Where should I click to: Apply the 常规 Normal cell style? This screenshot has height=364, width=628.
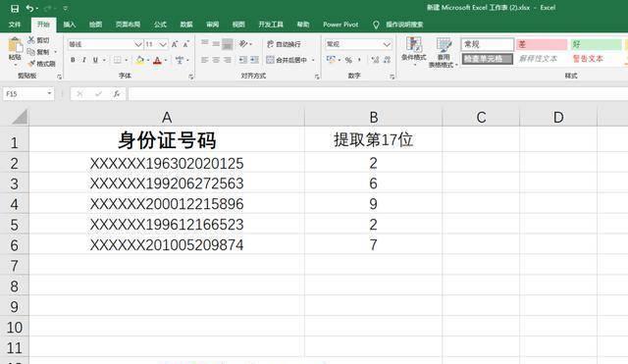click(487, 44)
